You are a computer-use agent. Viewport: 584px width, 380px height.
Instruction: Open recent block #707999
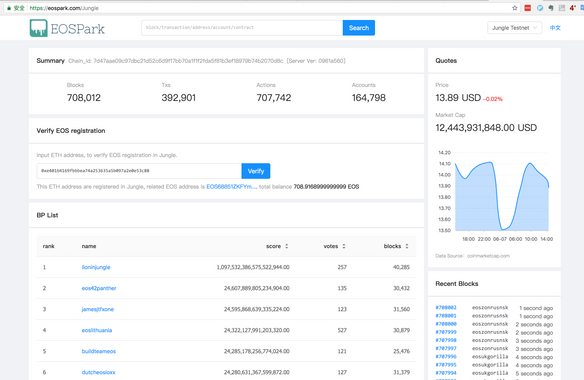[x=446, y=332]
